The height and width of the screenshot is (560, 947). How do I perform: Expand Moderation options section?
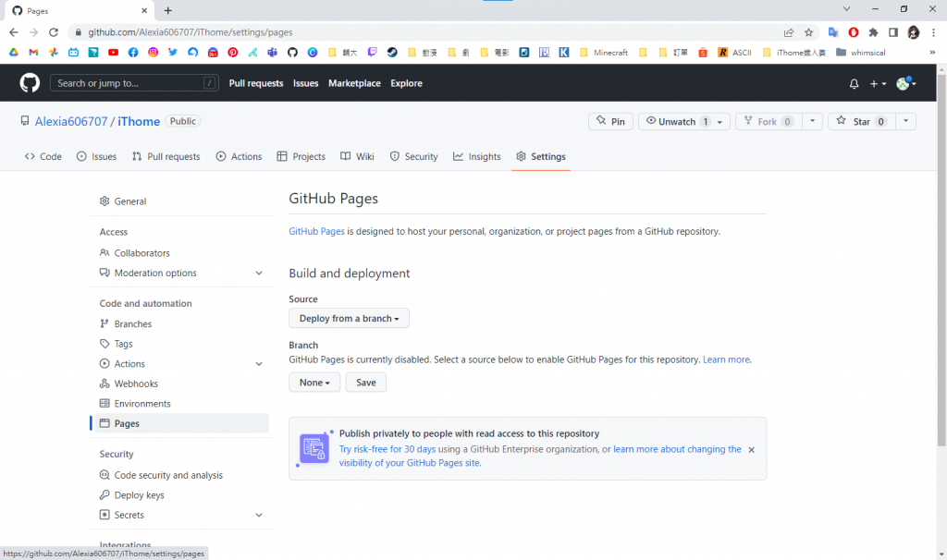coord(259,273)
